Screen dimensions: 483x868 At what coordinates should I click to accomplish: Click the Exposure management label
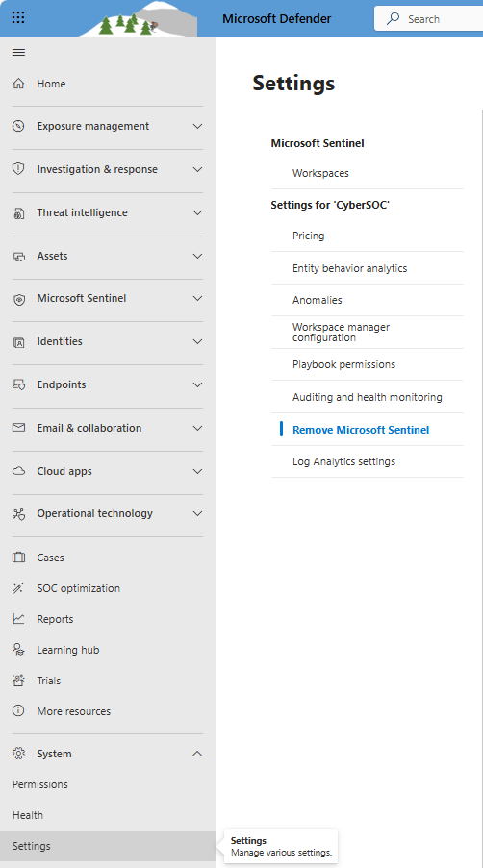[x=93, y=126]
